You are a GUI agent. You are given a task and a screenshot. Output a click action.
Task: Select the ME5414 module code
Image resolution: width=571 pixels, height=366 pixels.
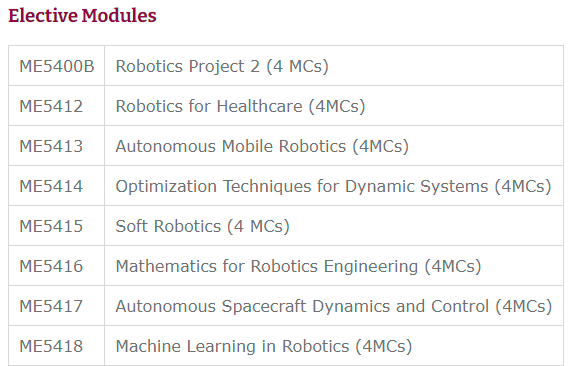pyautogui.click(x=51, y=186)
